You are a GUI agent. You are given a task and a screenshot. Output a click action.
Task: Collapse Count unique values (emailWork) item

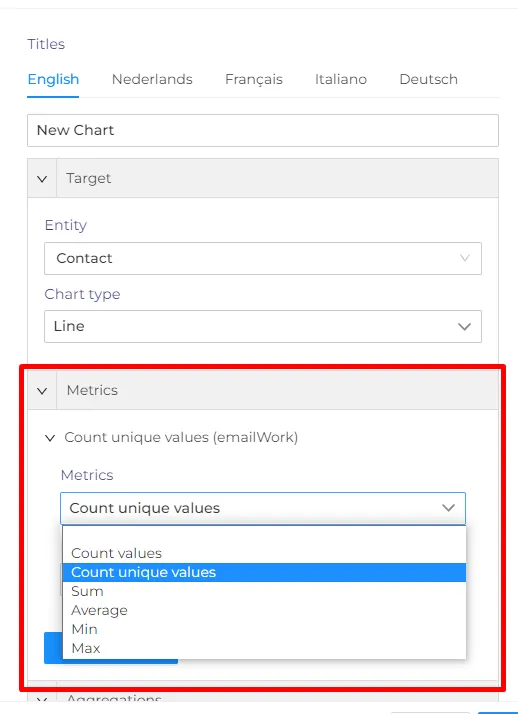pos(50,438)
